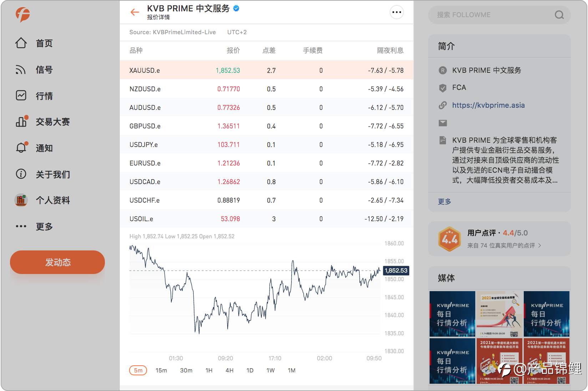
Task: Click the 品种 column header
Action: pyautogui.click(x=136, y=50)
